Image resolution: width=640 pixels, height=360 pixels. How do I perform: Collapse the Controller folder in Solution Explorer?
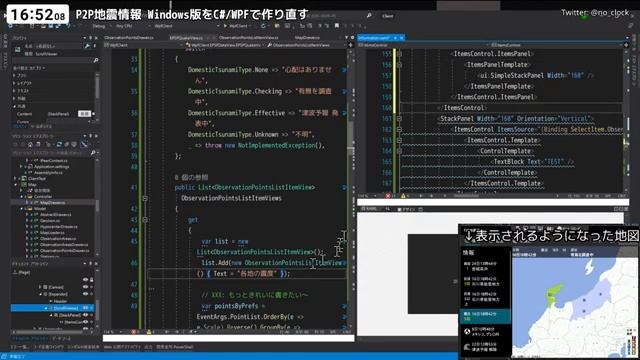point(22,197)
